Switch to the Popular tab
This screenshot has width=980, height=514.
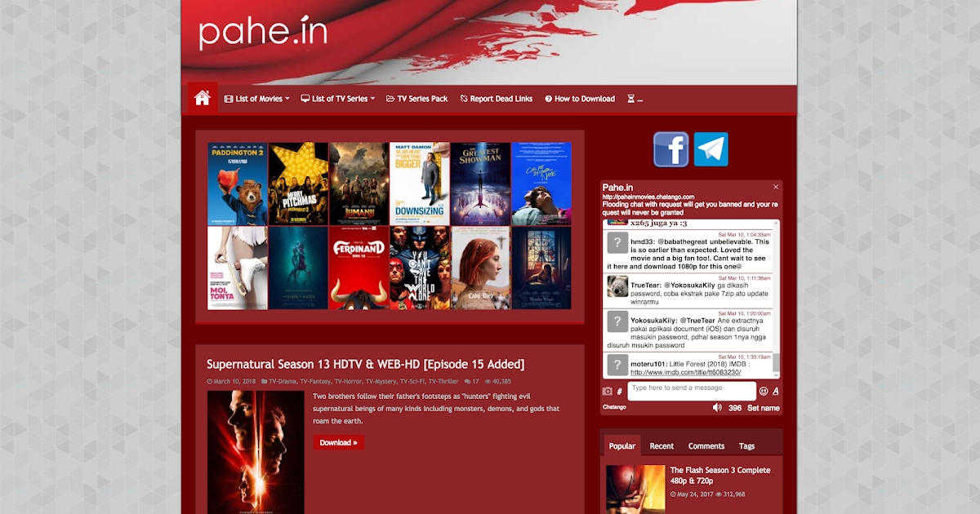(x=622, y=446)
